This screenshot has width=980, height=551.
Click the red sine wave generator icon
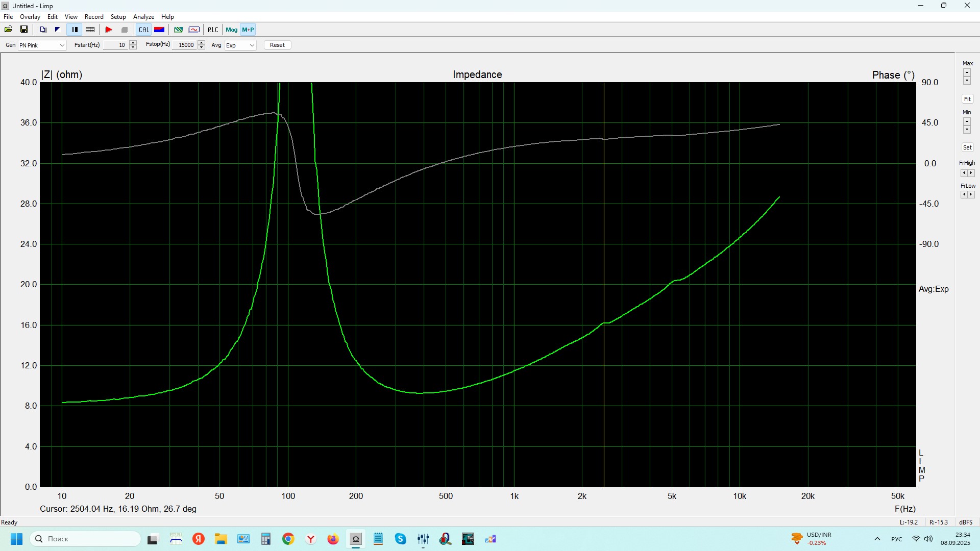point(194,30)
